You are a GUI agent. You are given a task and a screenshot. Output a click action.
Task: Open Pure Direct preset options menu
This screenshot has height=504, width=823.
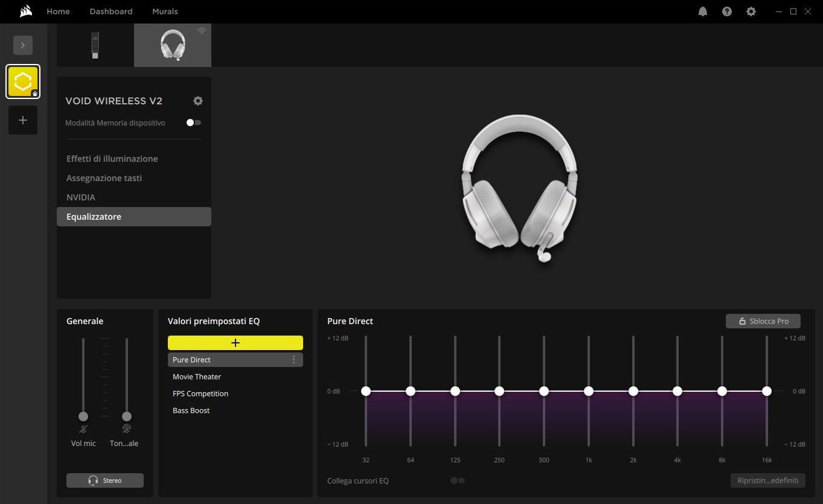click(294, 360)
